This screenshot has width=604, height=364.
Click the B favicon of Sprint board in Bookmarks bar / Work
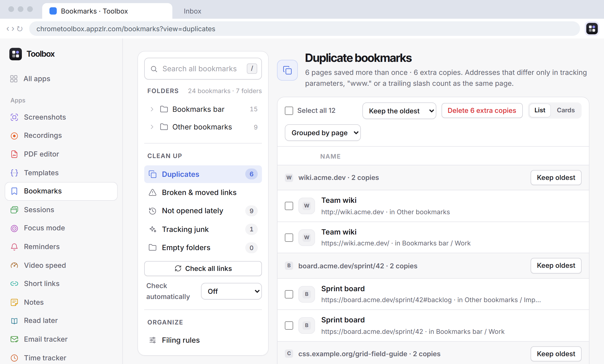(307, 326)
